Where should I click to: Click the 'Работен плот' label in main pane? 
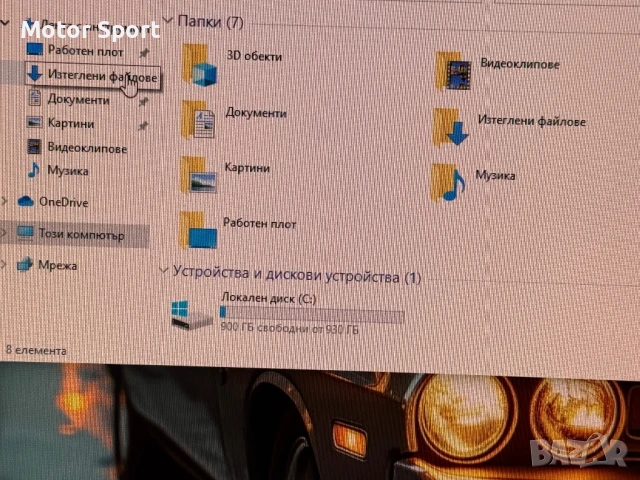(x=259, y=223)
